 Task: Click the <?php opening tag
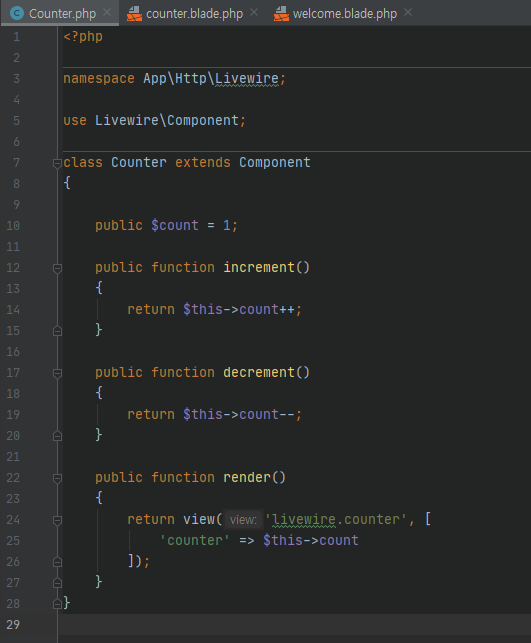(x=83, y=36)
